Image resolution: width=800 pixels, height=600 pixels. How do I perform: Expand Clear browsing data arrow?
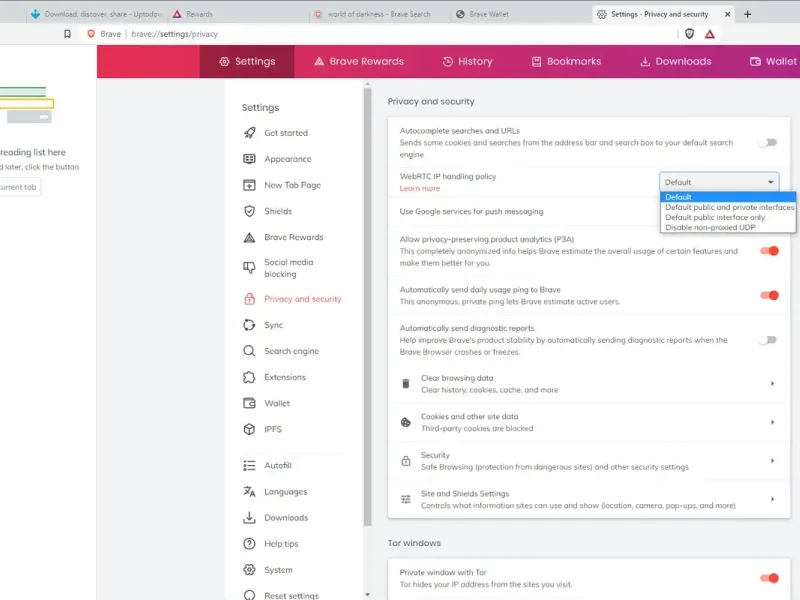pos(772,384)
